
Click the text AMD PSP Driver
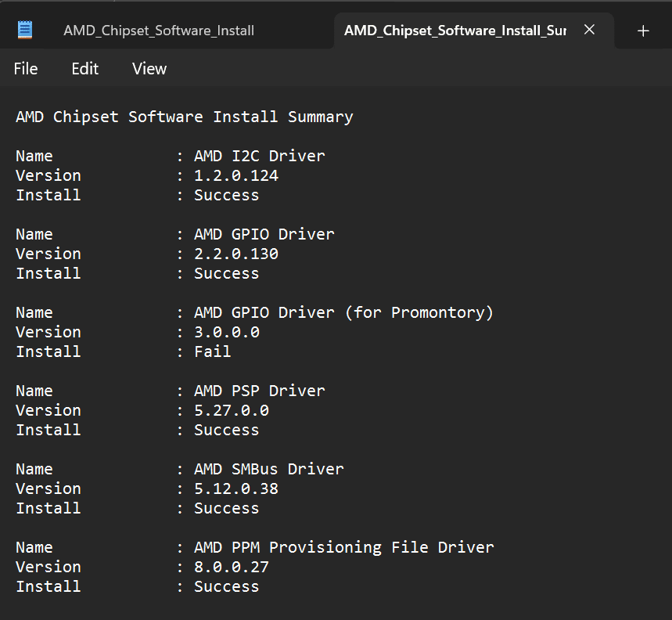point(259,391)
